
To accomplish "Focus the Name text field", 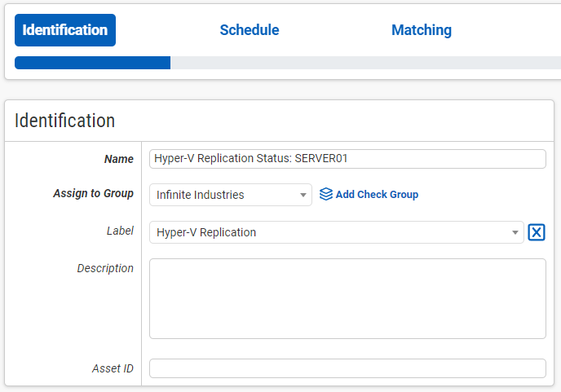I will pyautogui.click(x=347, y=159).
